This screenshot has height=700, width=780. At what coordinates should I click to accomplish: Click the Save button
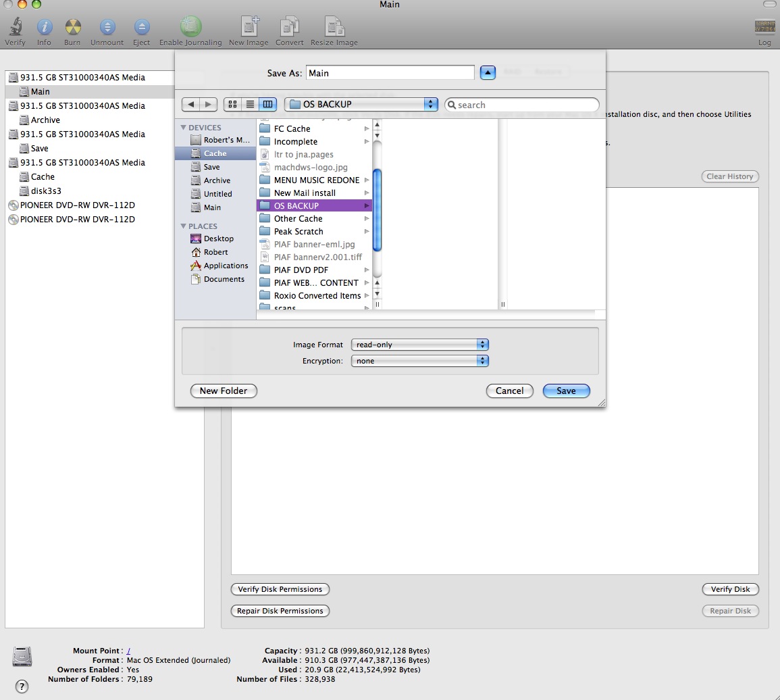coord(566,391)
